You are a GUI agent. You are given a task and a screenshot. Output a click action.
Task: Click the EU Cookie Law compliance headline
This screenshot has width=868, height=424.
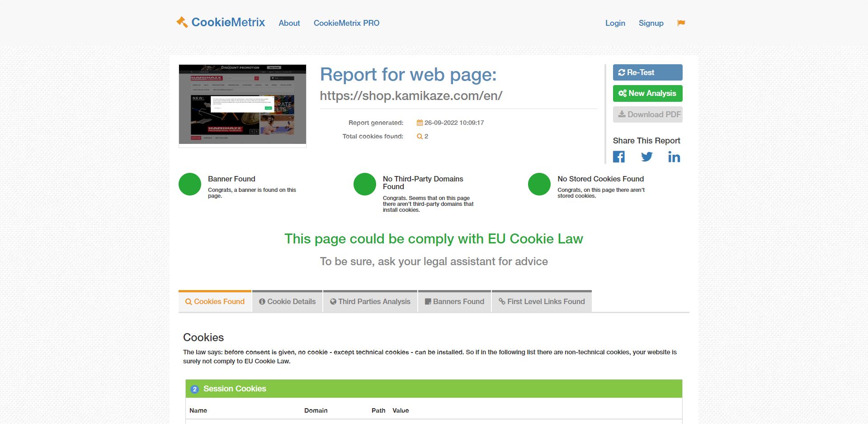coord(434,239)
